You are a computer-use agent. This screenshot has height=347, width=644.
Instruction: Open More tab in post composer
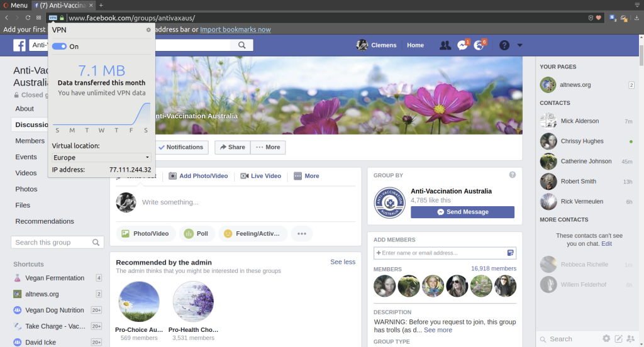(306, 176)
